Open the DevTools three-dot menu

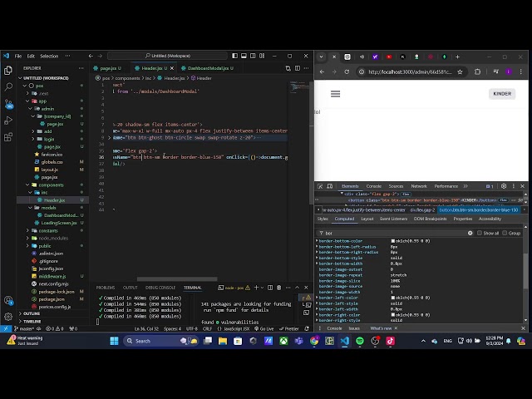pyautogui.click(x=514, y=186)
